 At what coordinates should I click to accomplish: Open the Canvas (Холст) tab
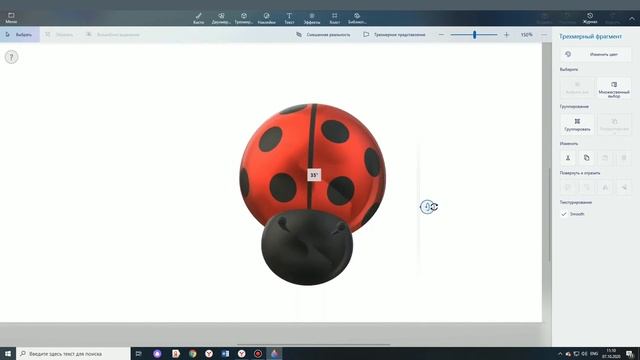334,18
